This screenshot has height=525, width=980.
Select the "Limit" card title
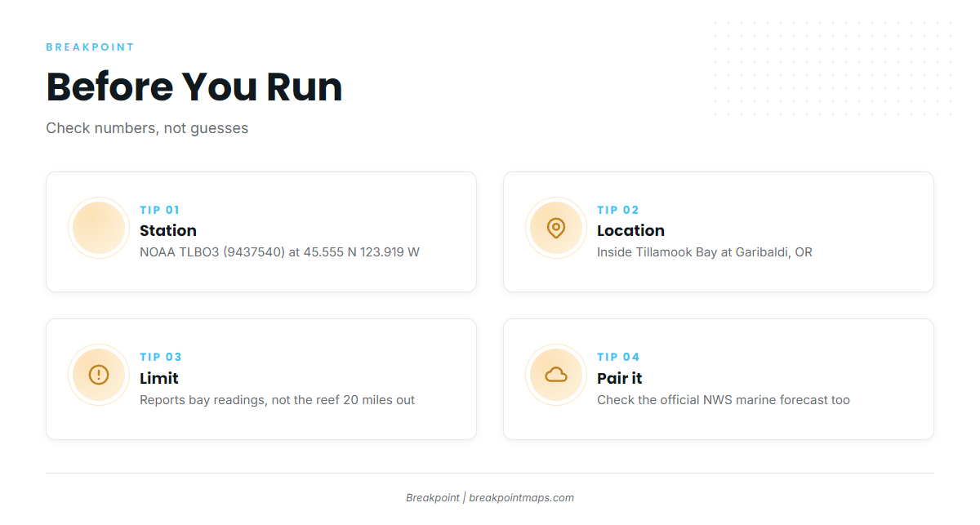coord(159,378)
